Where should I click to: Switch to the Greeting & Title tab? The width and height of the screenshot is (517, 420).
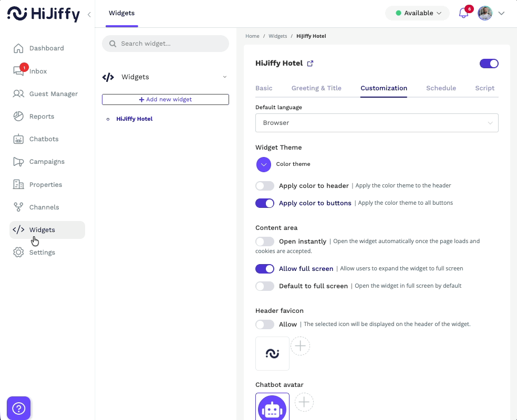(x=316, y=88)
